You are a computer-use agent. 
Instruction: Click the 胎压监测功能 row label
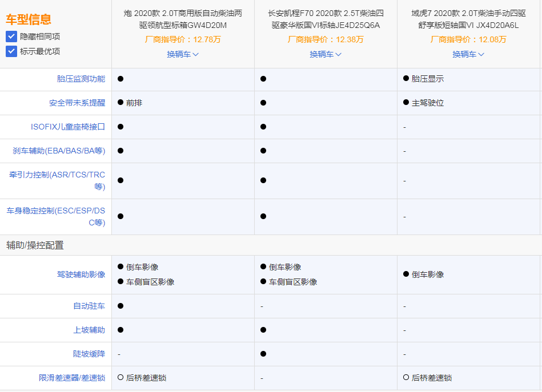[81, 79]
